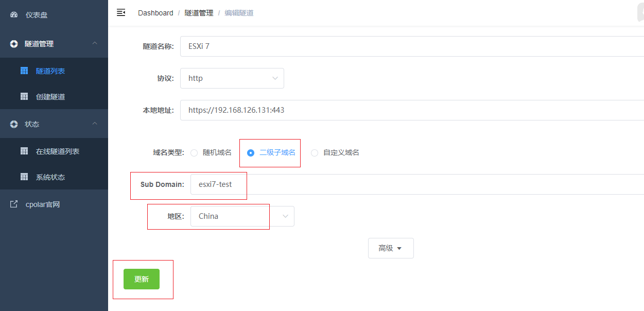The height and width of the screenshot is (311, 644).
Task: Select the 随机域名 radio button
Action: 194,153
